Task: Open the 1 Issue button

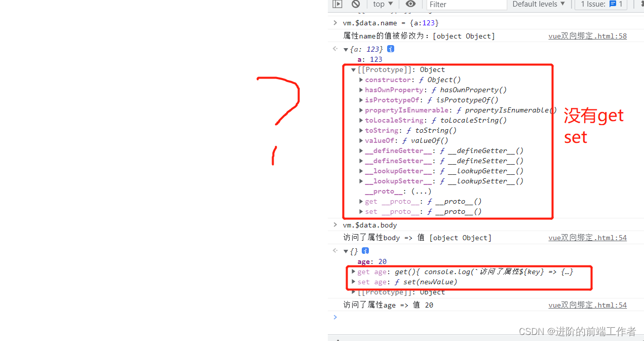Action: pos(602,4)
